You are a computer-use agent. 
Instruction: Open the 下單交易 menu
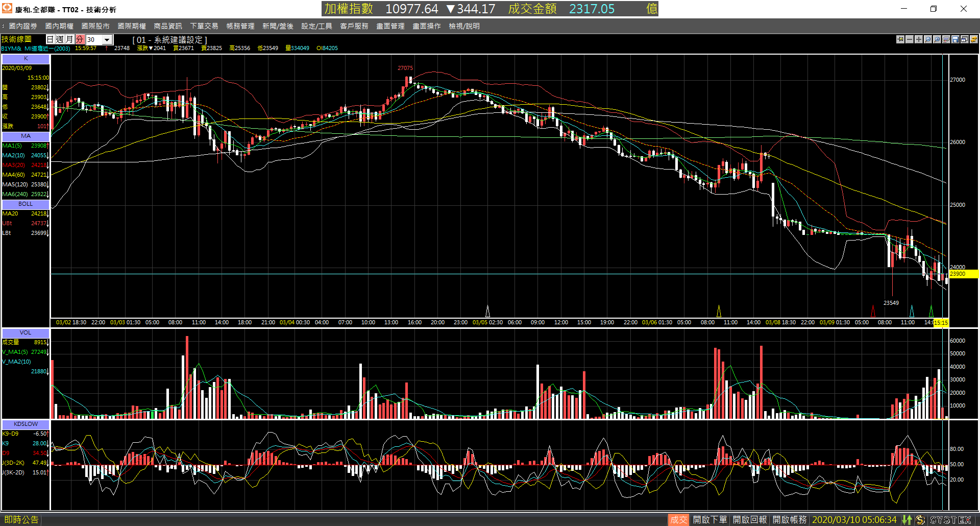coord(204,26)
